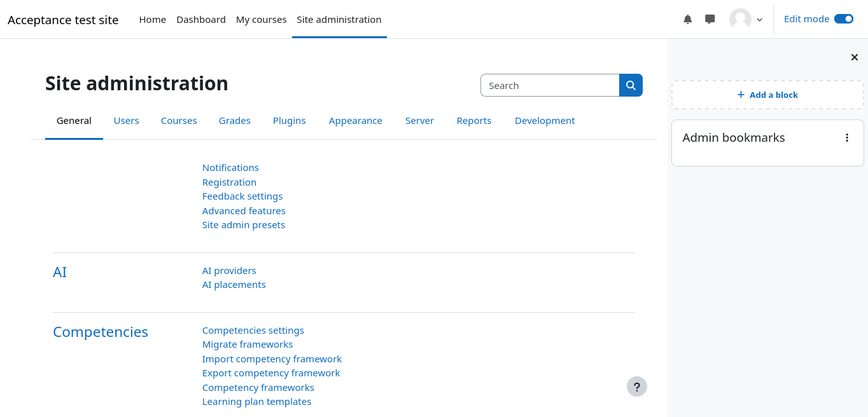Open the AI providers link
This screenshot has width=868, height=417.
(229, 271)
